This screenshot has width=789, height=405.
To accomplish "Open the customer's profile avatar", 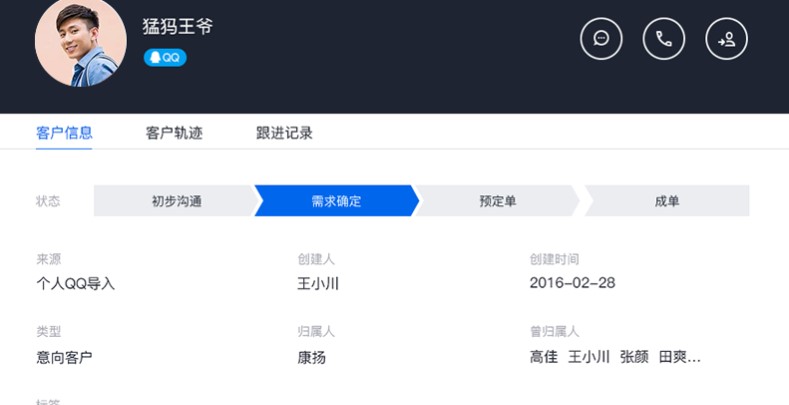I will 80,40.
